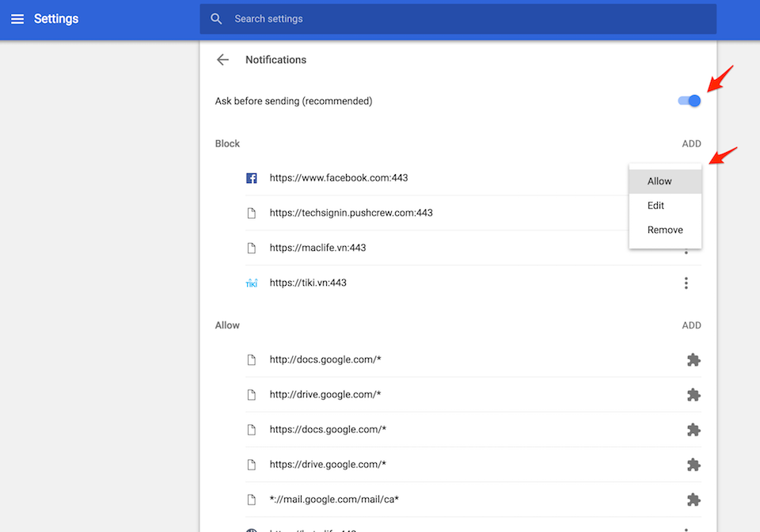This screenshot has width=760, height=532.
Task: Click the Facebook favicon next to its URL
Action: coord(251,177)
